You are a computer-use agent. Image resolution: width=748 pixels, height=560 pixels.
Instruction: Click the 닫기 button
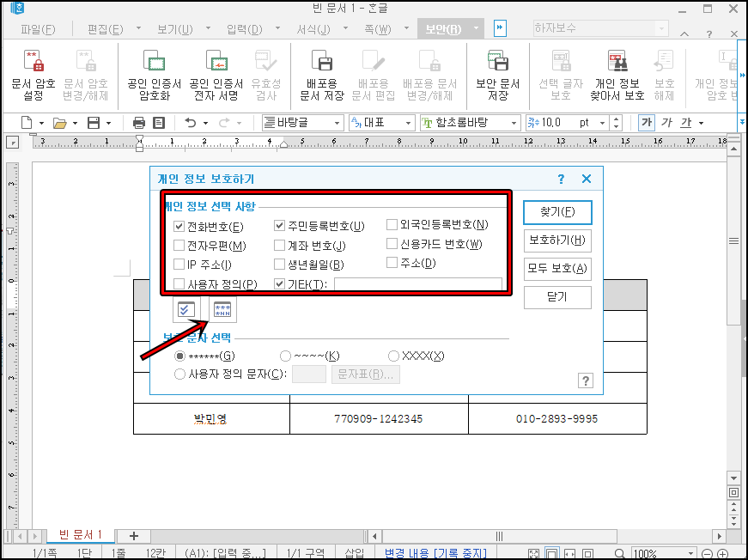point(557,296)
